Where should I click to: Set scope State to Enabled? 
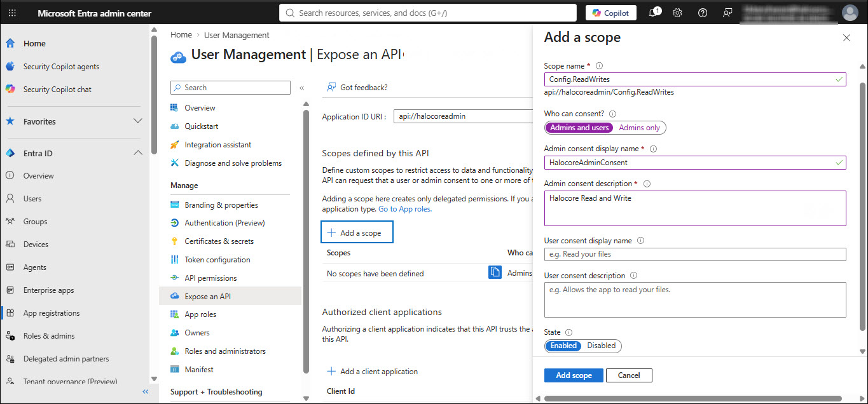[x=563, y=346]
